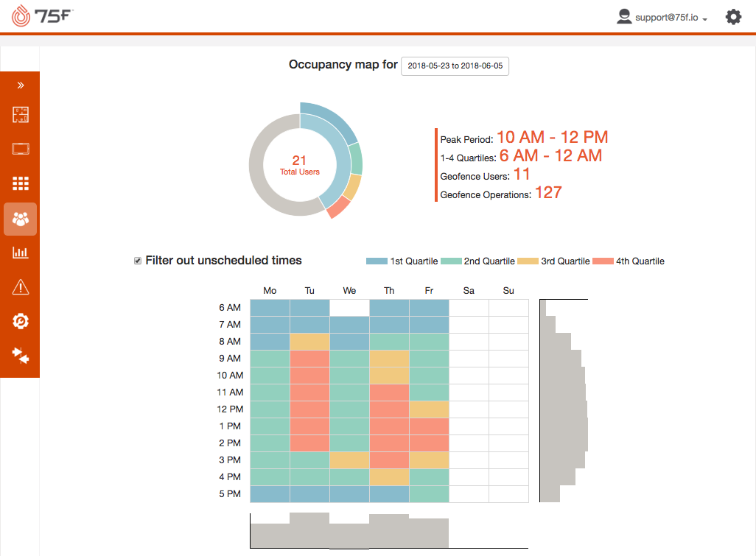The image size is (756, 556).
Task: Click the '21 Total Users' donut center
Action: point(299,165)
